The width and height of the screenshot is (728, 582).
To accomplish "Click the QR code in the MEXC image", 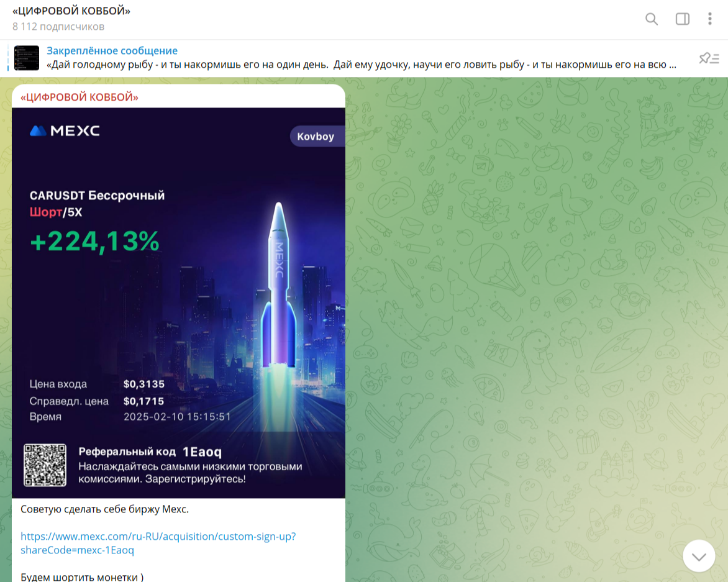I will click(45, 465).
